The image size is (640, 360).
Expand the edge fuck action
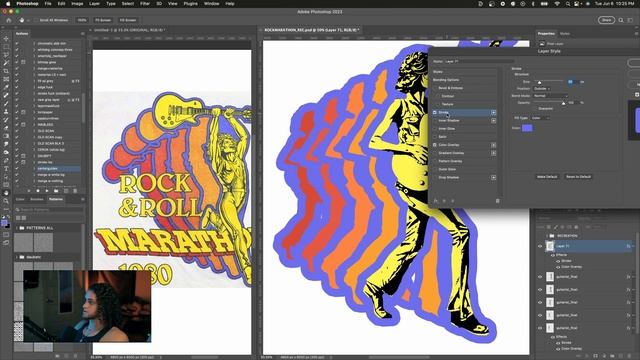pyautogui.click(x=34, y=87)
